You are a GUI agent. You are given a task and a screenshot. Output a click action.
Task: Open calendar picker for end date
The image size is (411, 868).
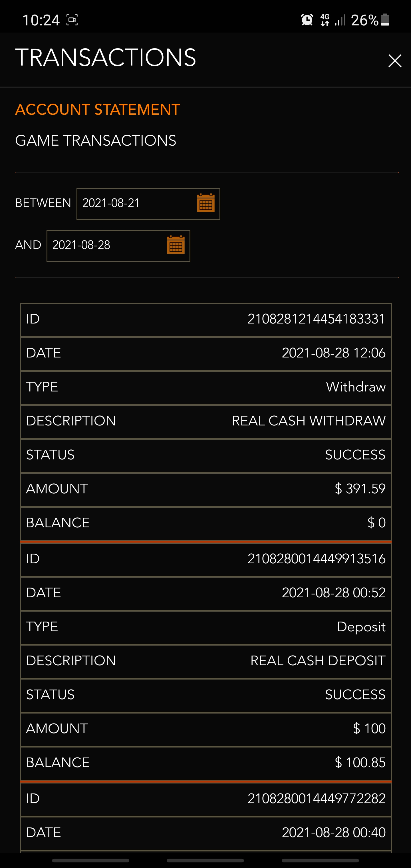(176, 245)
